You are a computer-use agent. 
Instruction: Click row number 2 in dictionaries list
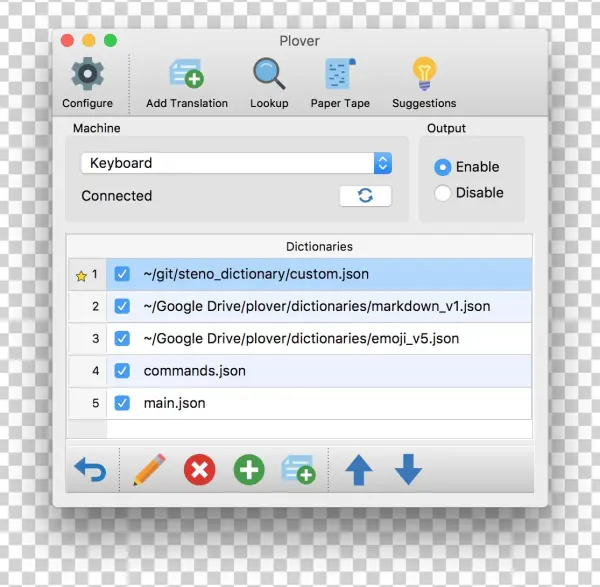coord(95,307)
